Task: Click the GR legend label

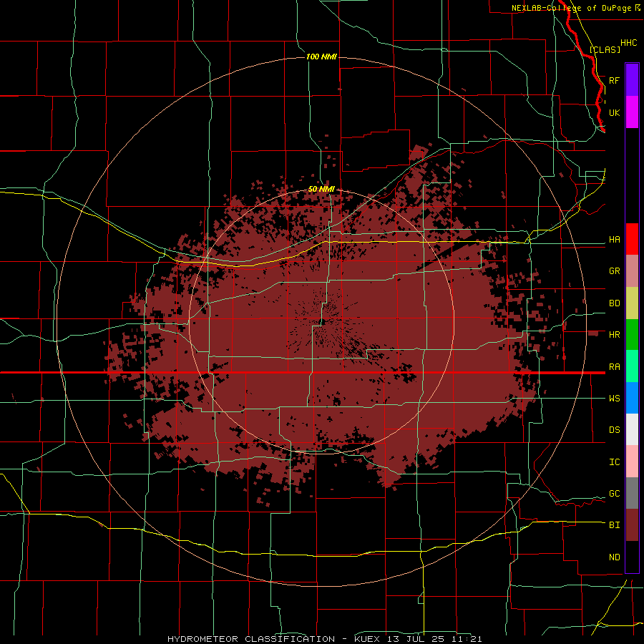Action: coord(615,271)
